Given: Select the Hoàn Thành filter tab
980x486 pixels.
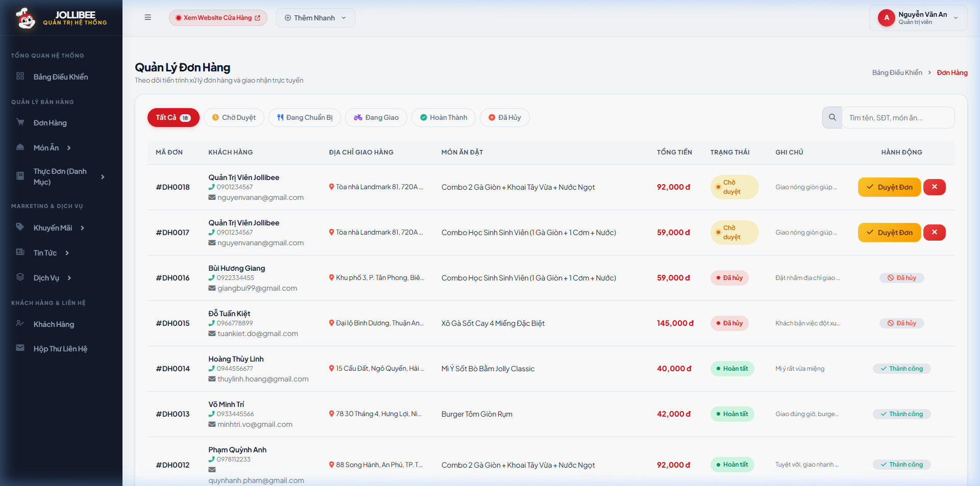Looking at the screenshot, I should click(444, 118).
